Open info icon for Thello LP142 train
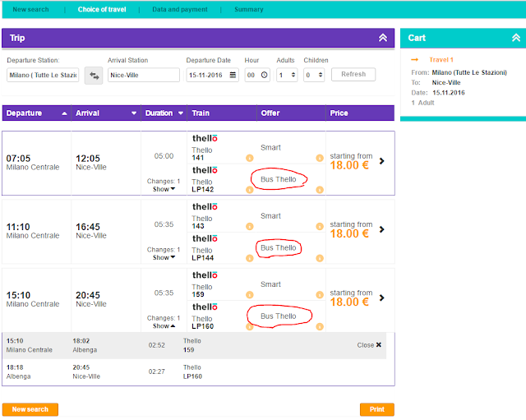This screenshot has height=420, width=526. click(250, 190)
